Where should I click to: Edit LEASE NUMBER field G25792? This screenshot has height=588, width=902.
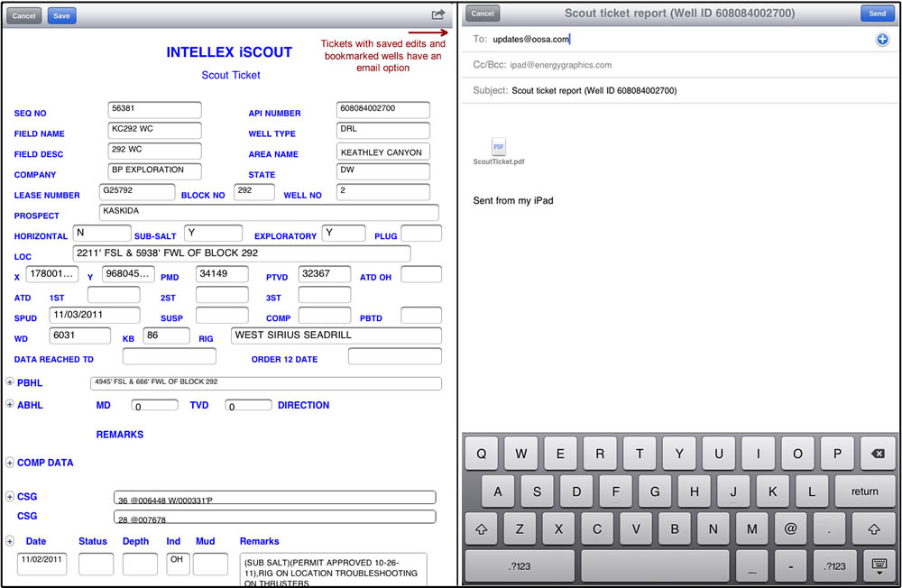137,191
